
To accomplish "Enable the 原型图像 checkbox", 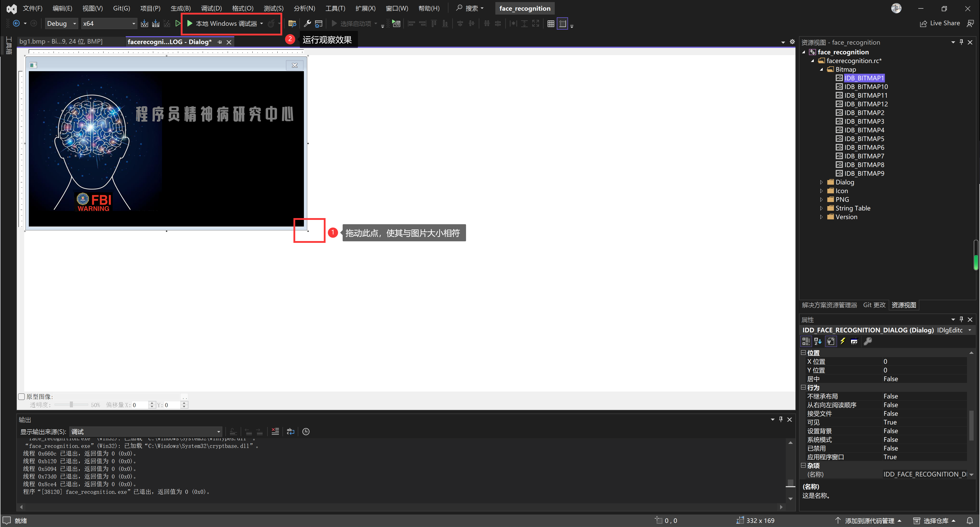I will [22, 396].
